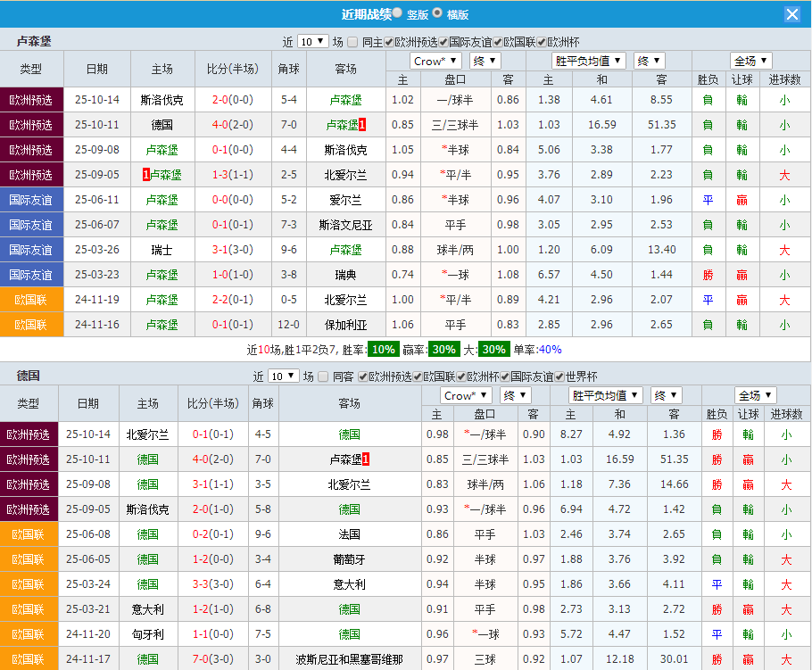Click the red 1 marker before 1卢森堡

[146, 175]
